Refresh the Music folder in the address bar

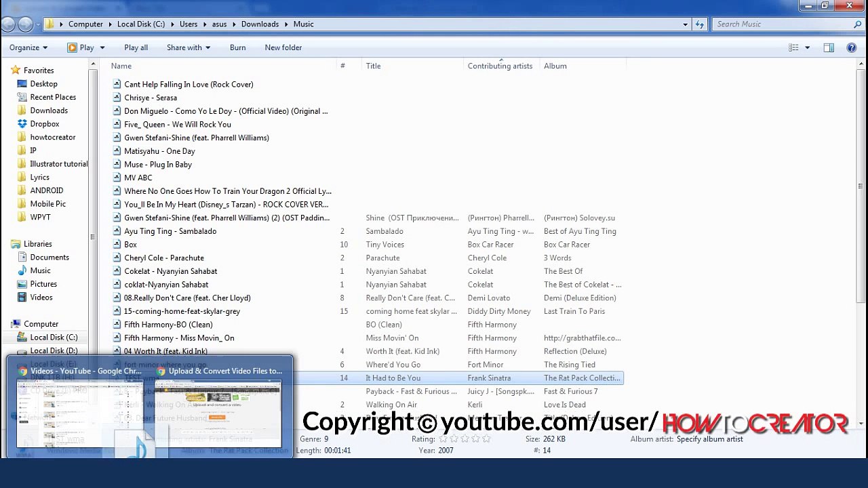coord(700,24)
